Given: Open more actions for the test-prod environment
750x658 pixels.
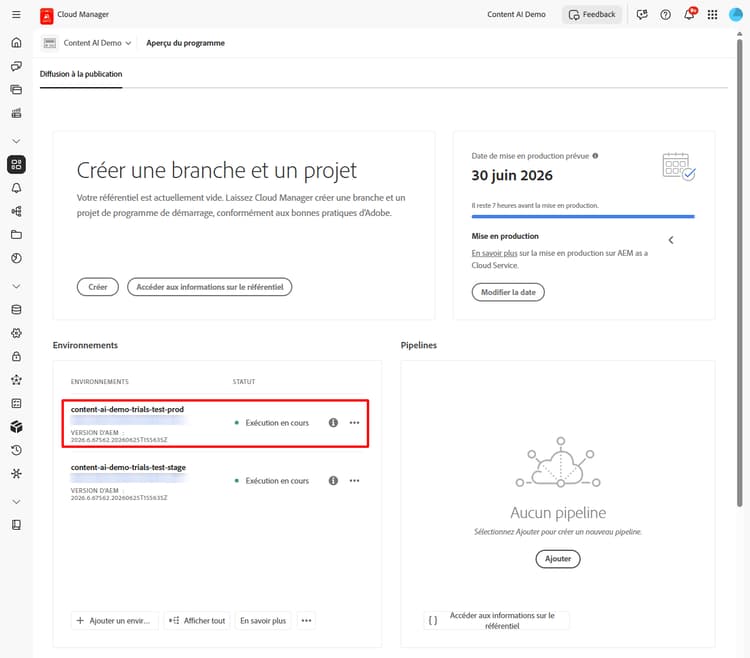Looking at the screenshot, I should coord(354,423).
